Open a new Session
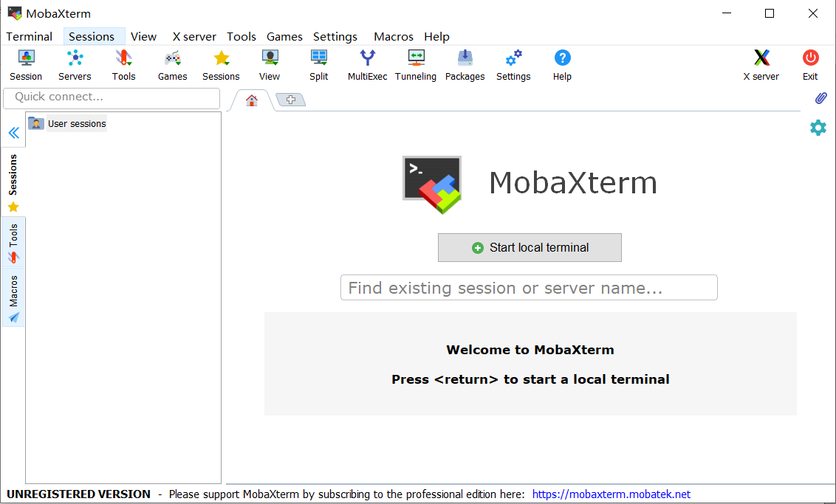 [x=26, y=65]
